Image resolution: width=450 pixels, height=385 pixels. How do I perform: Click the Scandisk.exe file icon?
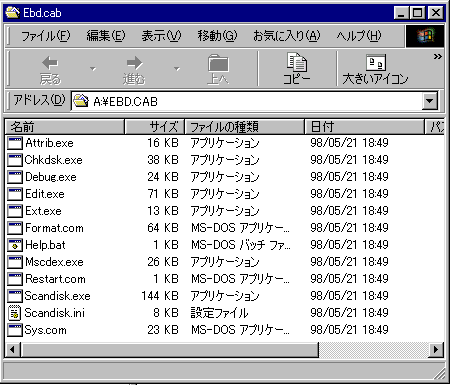click(x=15, y=296)
